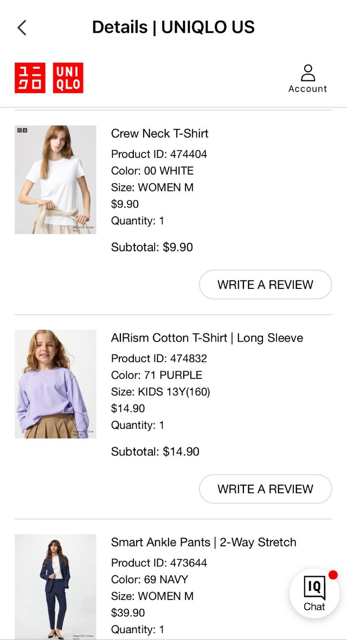347x644 pixels.
Task: Write a review for AIRism Cotton T-Shirt
Action: click(265, 489)
